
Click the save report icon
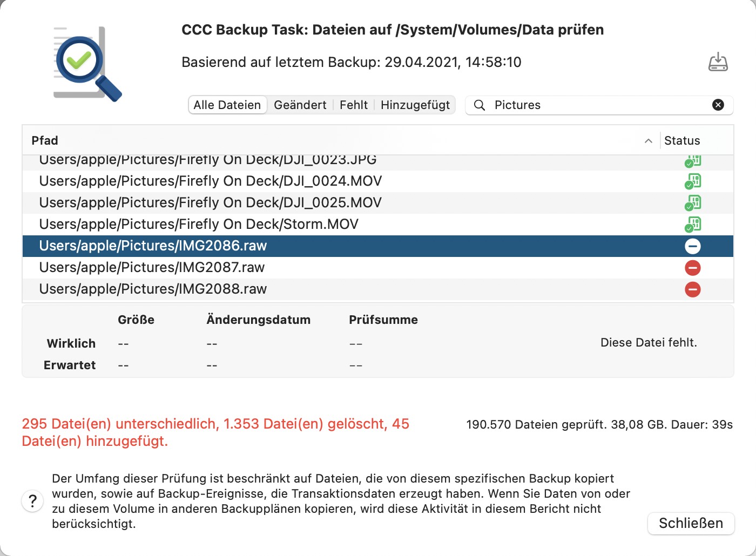pos(718,62)
